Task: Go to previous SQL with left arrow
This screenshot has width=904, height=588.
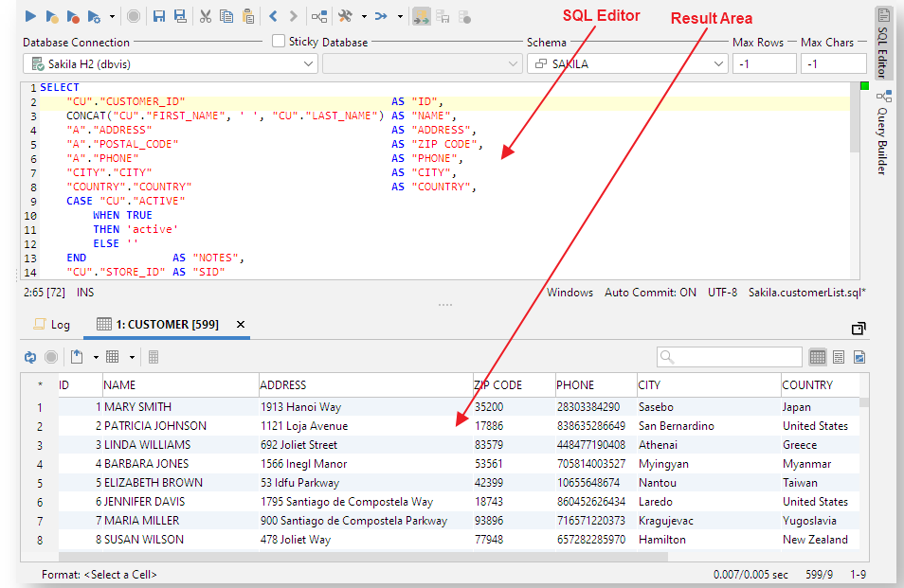Action: coord(273,16)
